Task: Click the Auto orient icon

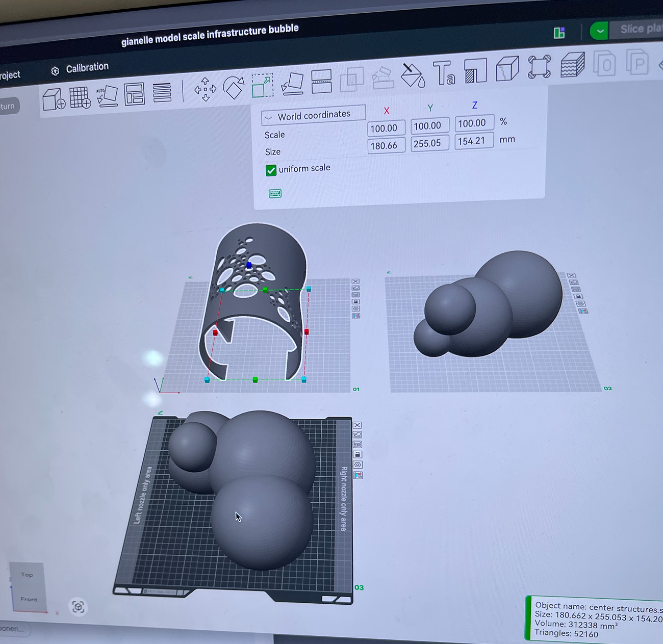Action: click(x=107, y=96)
